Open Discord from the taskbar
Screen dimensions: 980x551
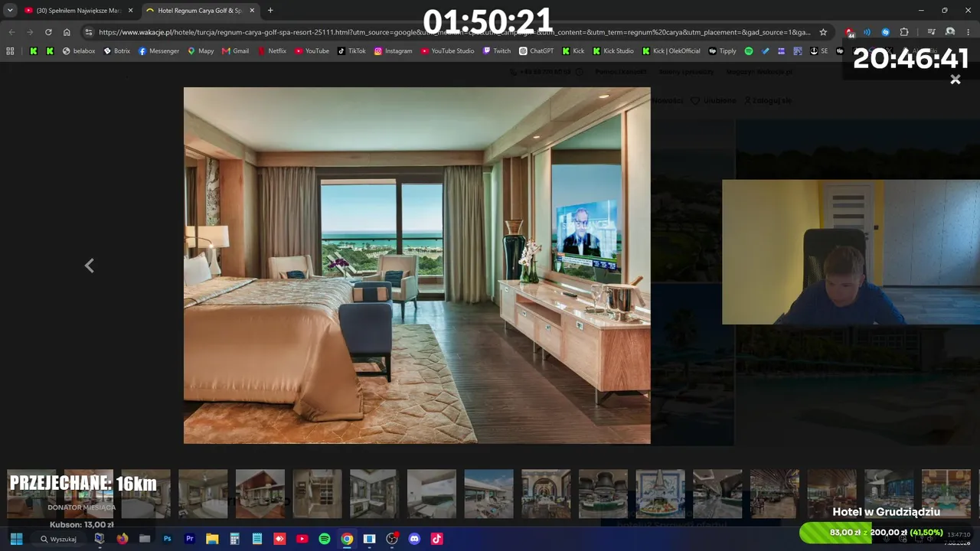tap(414, 539)
